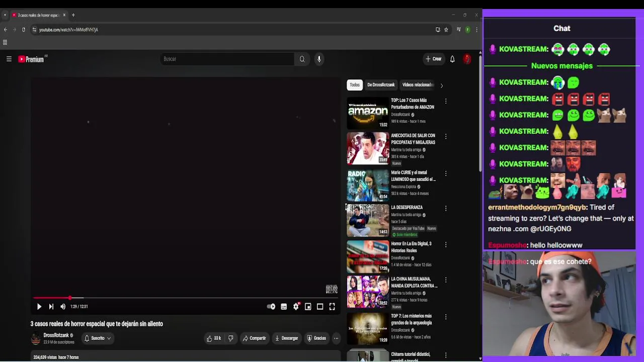Like the video with 33 k

[x=214, y=338]
